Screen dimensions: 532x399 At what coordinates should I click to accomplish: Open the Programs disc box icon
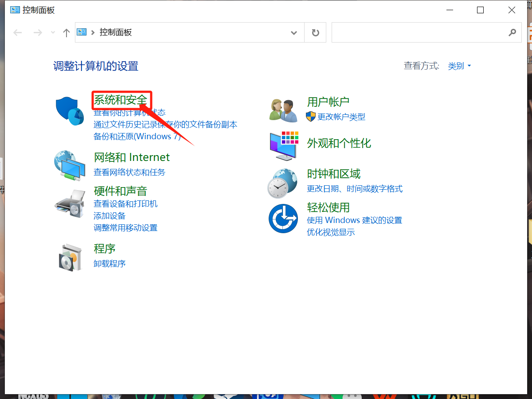tap(70, 257)
